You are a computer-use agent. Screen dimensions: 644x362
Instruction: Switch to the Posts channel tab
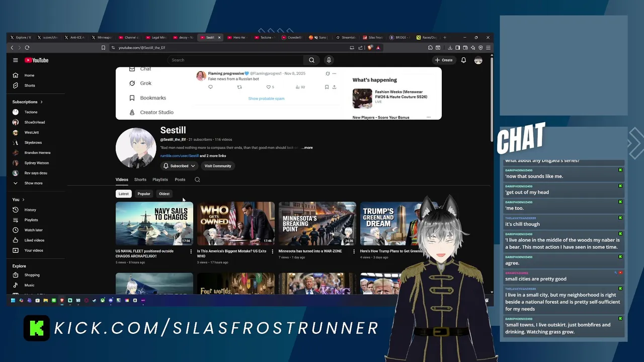180,179
